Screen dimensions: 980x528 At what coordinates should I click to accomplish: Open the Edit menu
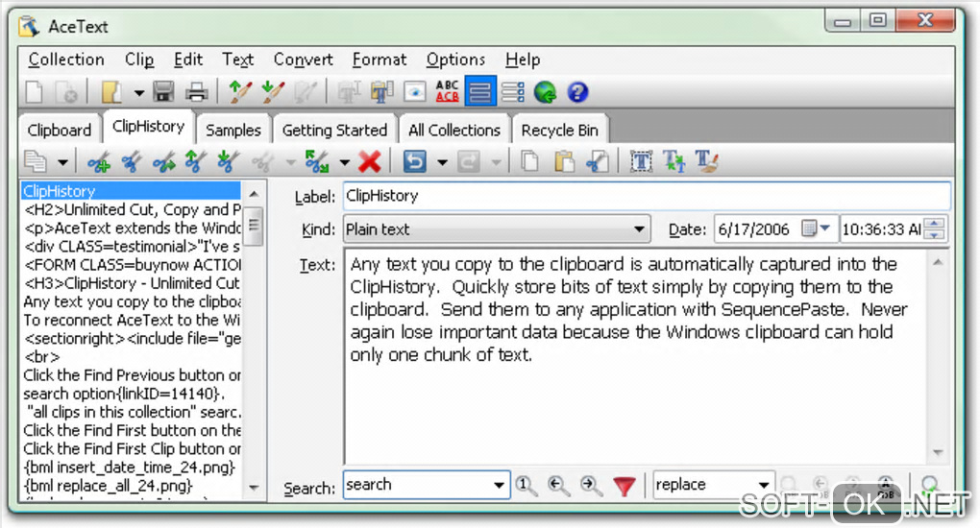tap(188, 60)
